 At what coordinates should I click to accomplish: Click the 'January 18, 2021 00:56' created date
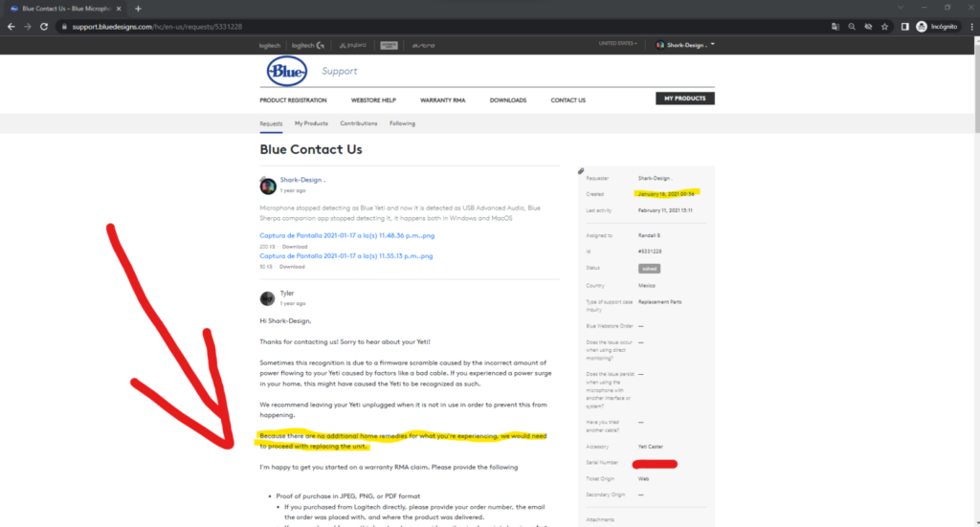pos(666,194)
